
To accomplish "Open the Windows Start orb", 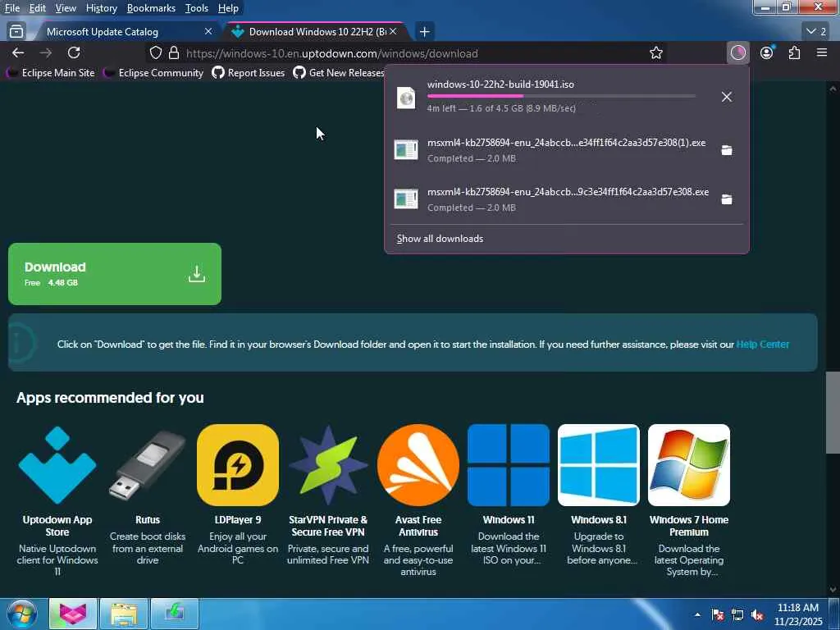I will [22, 614].
